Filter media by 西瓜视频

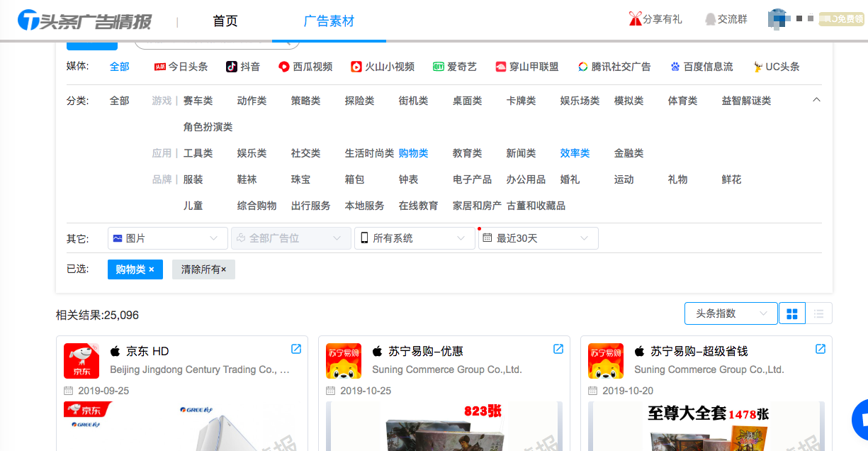click(x=305, y=67)
